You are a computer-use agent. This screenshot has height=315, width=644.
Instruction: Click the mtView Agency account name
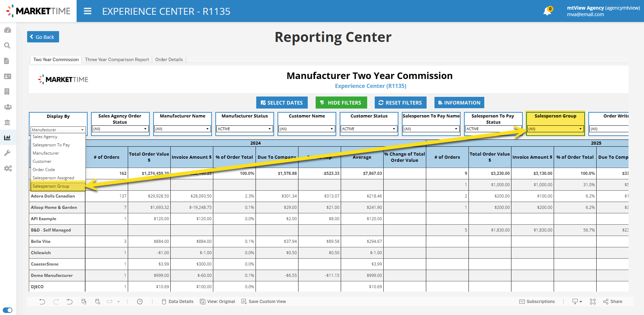point(585,8)
